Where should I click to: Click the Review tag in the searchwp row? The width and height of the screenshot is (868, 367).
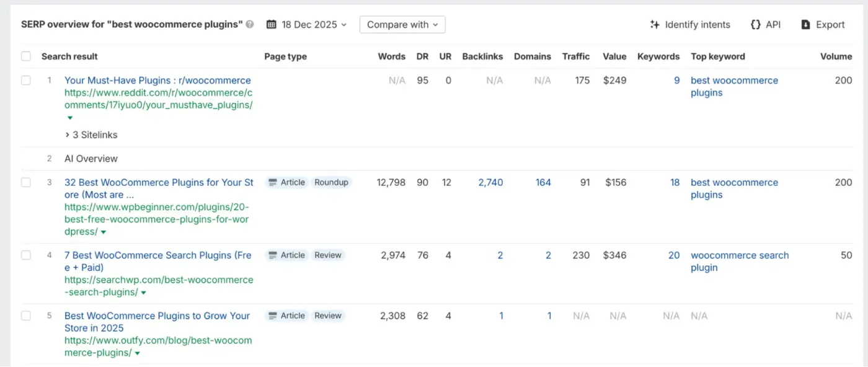(328, 255)
